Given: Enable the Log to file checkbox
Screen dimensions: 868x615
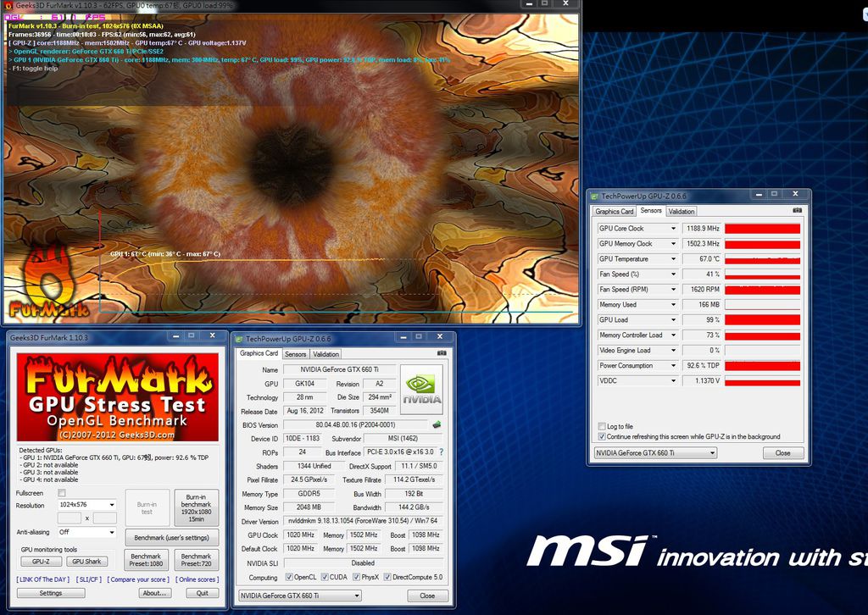Looking at the screenshot, I should tap(602, 426).
